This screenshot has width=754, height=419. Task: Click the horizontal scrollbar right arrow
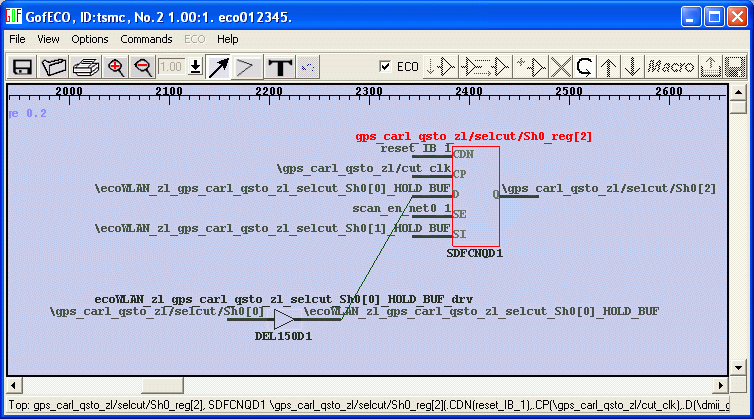[x=722, y=383]
